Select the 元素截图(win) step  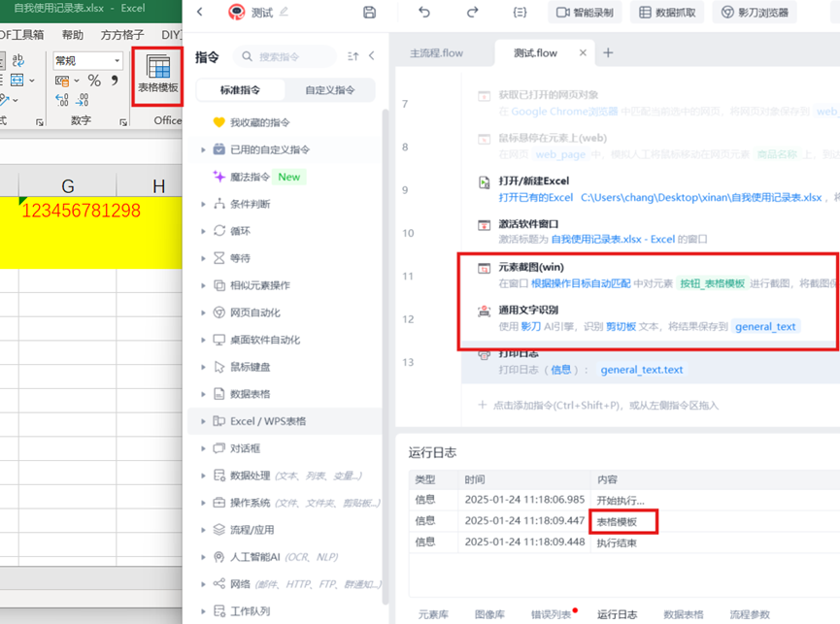coord(651,275)
